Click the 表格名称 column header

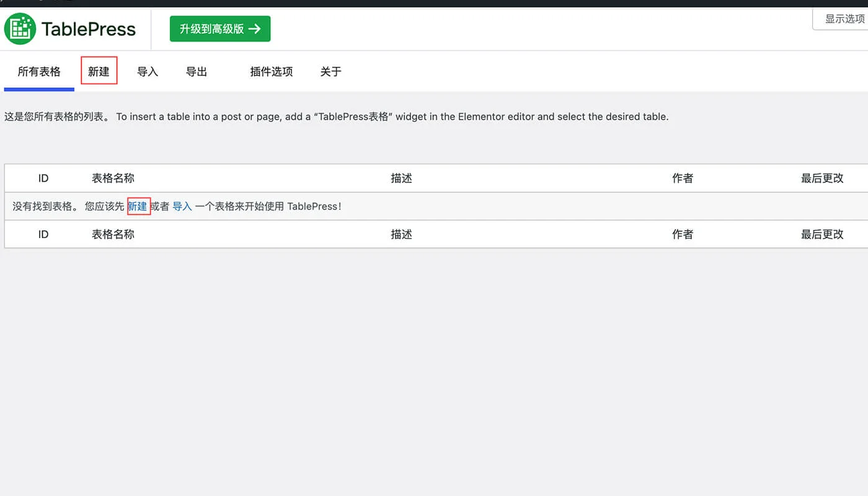tap(113, 178)
